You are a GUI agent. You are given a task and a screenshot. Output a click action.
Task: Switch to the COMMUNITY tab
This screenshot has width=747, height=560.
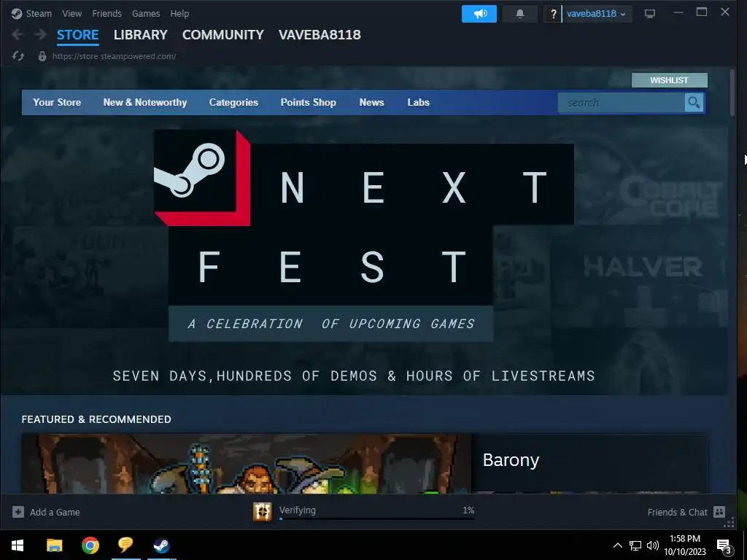(x=223, y=35)
